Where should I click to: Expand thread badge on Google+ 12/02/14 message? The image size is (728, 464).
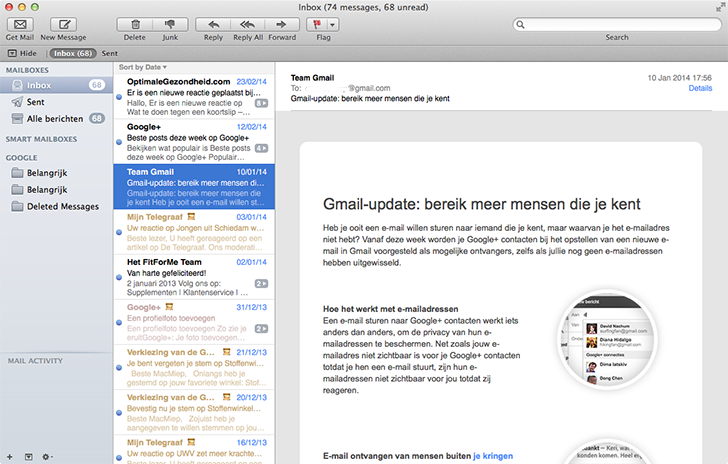261,148
